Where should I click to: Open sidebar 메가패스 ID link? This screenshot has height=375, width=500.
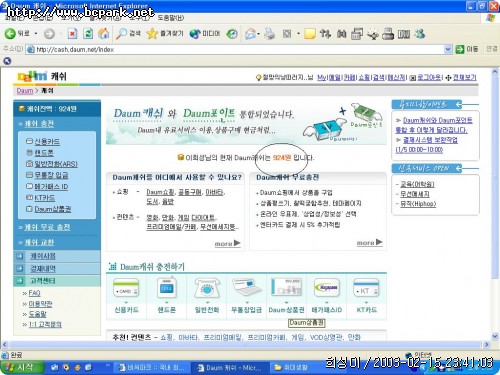[x=51, y=187]
